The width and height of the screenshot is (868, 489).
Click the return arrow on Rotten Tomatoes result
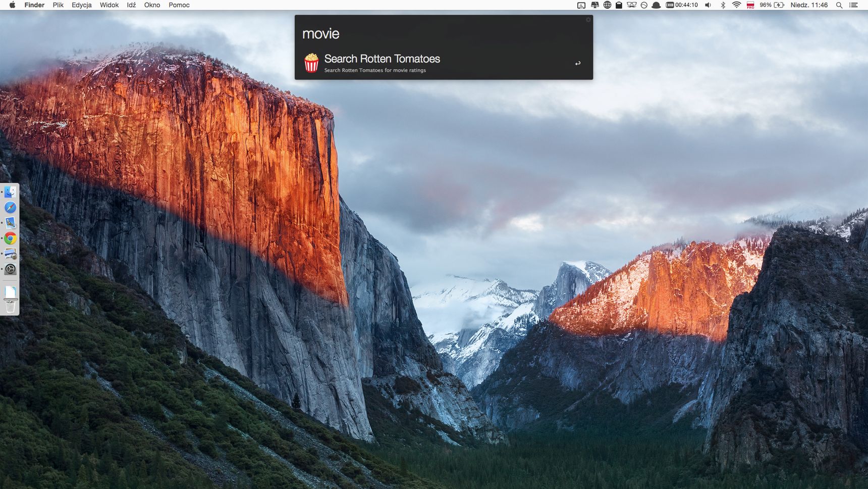578,63
